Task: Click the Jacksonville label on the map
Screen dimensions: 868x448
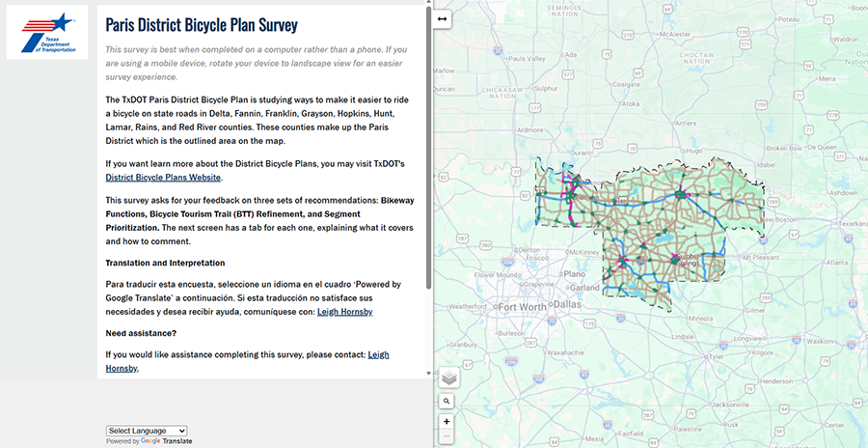Action: pyautogui.click(x=732, y=405)
